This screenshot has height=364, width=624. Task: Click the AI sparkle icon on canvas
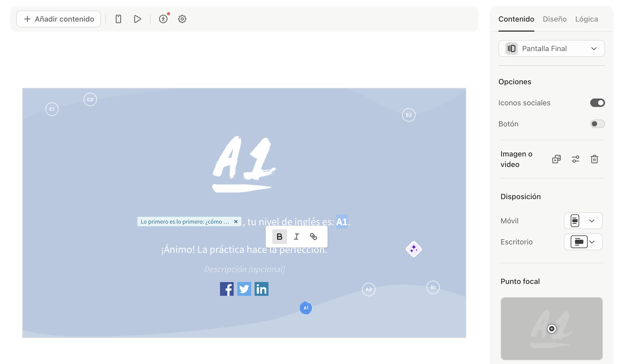[414, 249]
